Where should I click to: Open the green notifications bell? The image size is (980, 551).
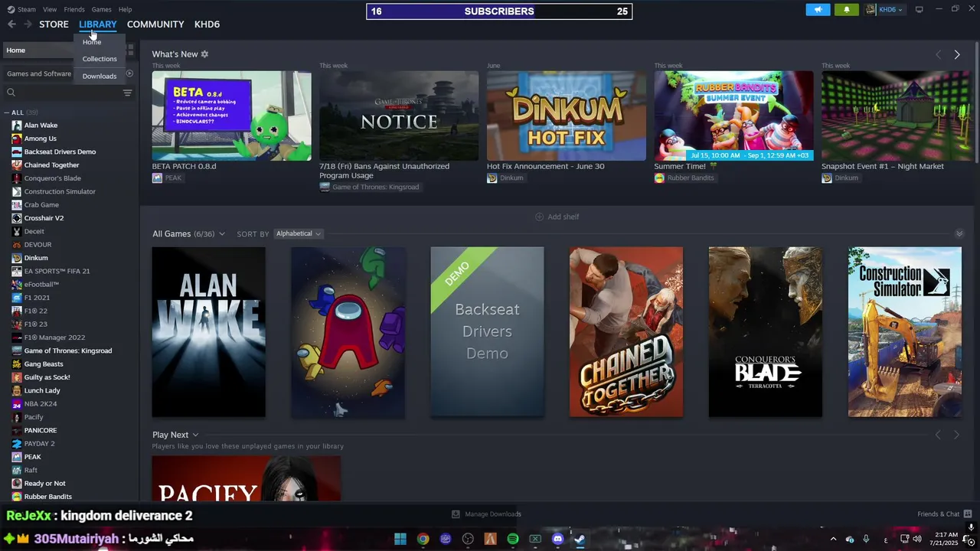click(x=846, y=10)
